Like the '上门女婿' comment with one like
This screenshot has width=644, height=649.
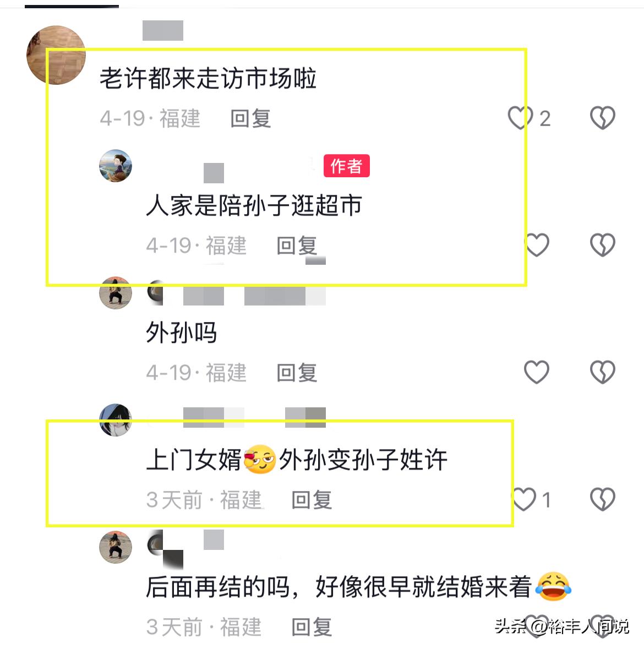524,499
